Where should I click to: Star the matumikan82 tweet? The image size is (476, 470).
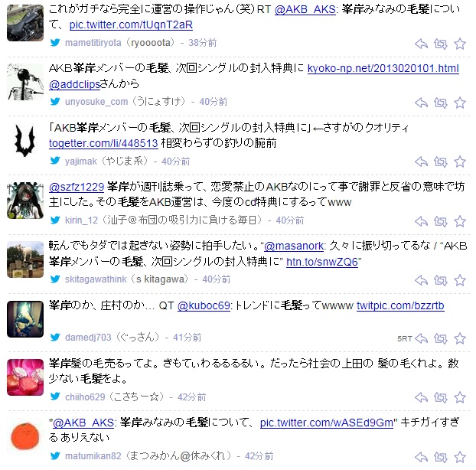[x=460, y=457]
